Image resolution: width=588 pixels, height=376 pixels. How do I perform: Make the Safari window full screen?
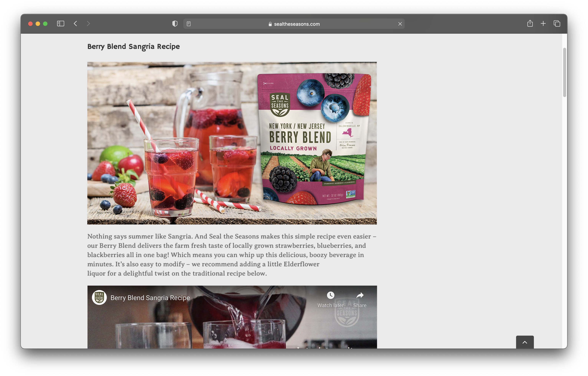[45, 24]
